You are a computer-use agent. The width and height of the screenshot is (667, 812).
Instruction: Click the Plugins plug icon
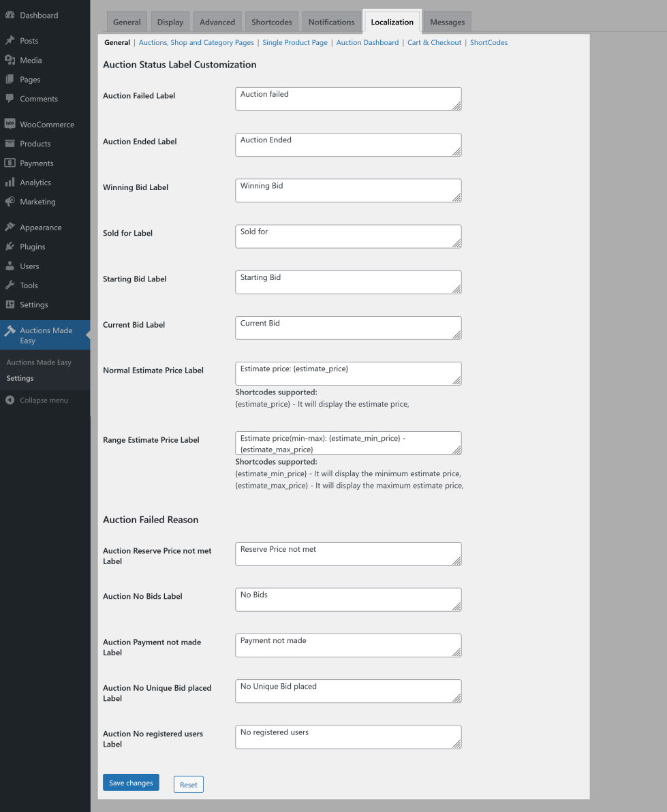[x=10, y=247]
